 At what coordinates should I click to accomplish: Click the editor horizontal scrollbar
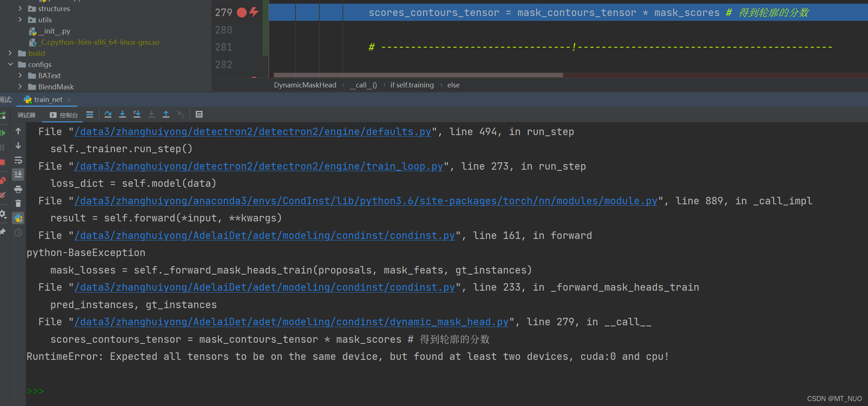[418, 75]
